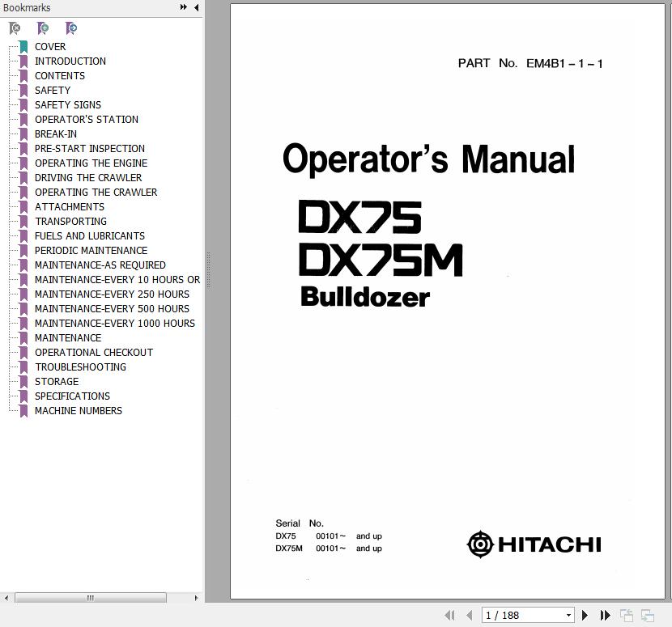Open the FUELS AND LUBRICANTS bookmark
This screenshot has height=627, width=672.
tap(89, 235)
